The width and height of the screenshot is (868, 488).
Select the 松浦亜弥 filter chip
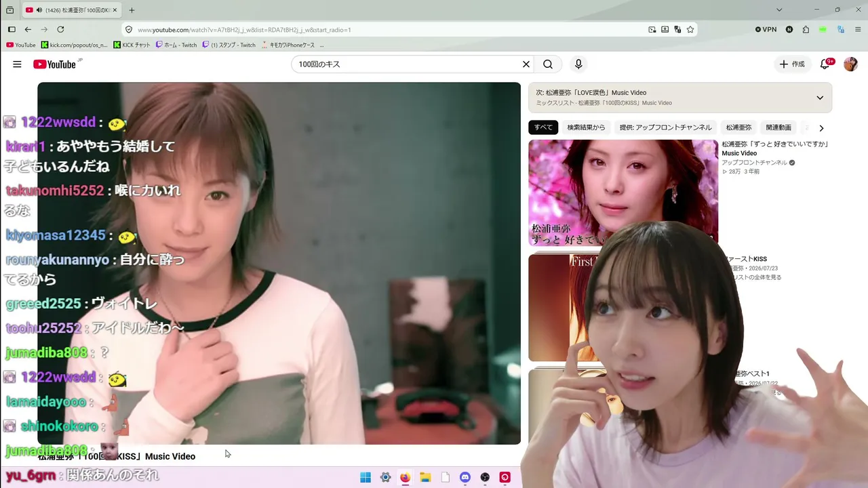click(738, 127)
